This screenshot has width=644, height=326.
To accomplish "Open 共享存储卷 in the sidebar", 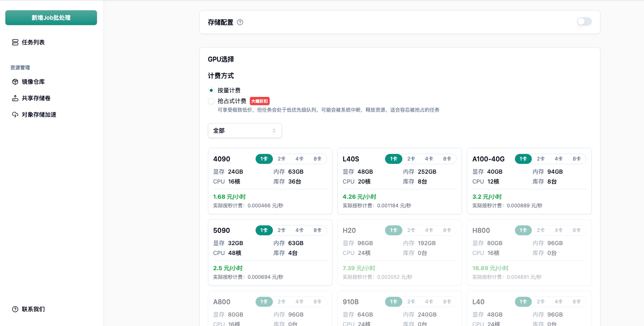I will [36, 98].
